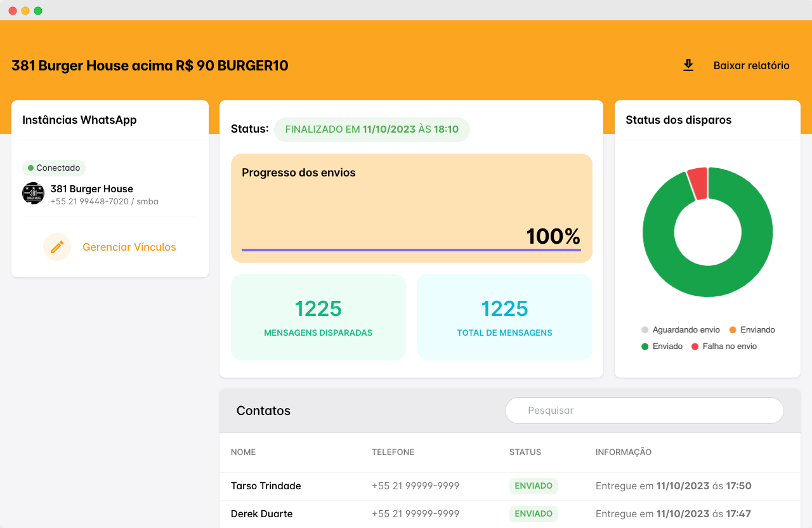Click the Total de Mensagens card
Image resolution: width=812 pixels, height=528 pixels.
504,317
